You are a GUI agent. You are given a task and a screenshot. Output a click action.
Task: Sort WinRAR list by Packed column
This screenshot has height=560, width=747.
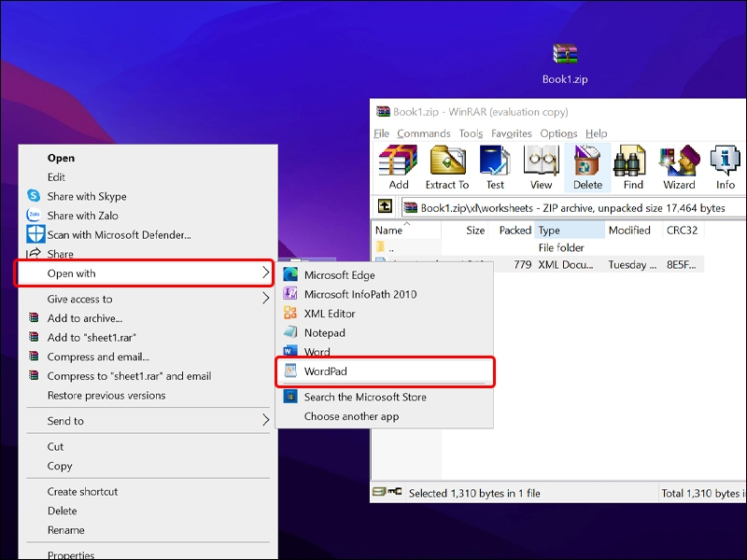(511, 230)
